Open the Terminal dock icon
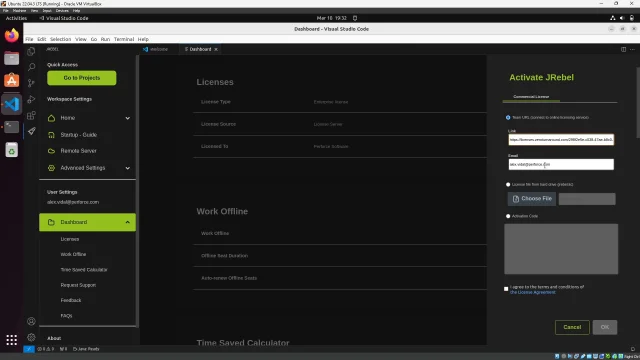 (x=11, y=127)
